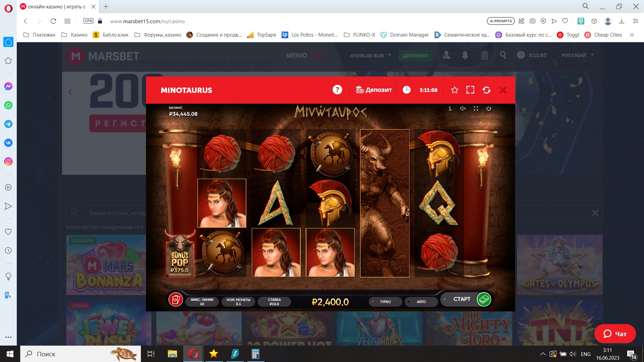Expand the РУССКИЙ language dropdown
This screenshot has width=644, height=362.
point(578,55)
